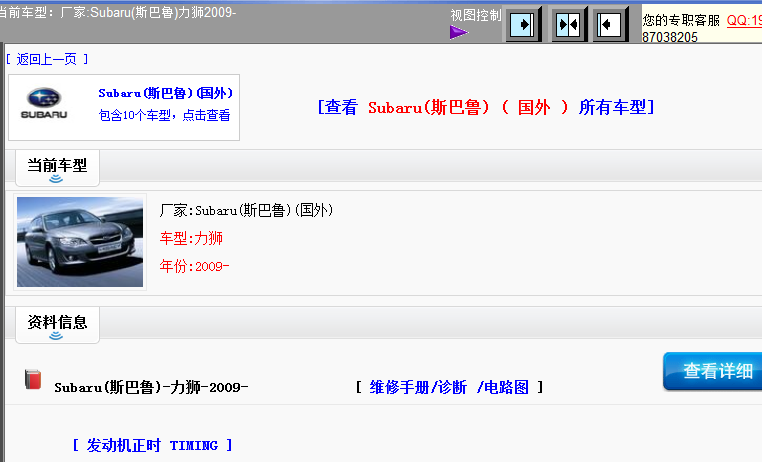Image resolution: width=762 pixels, height=462 pixels.
Task: Click the 视图控制 label
Action: 475,16
